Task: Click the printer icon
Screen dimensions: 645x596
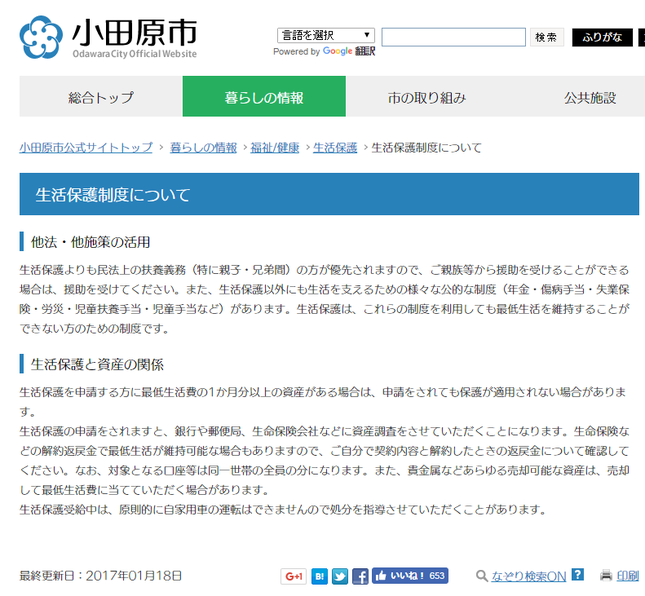Action: click(605, 576)
